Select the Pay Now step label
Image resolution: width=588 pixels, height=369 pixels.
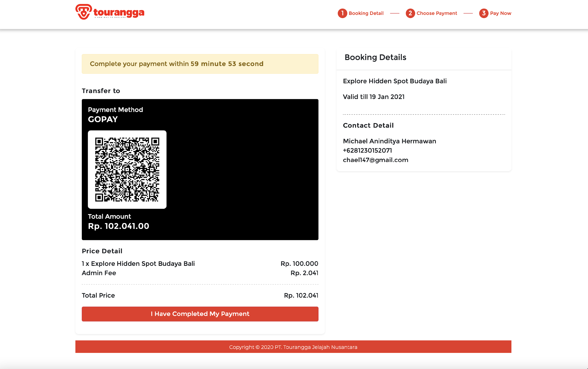point(500,13)
